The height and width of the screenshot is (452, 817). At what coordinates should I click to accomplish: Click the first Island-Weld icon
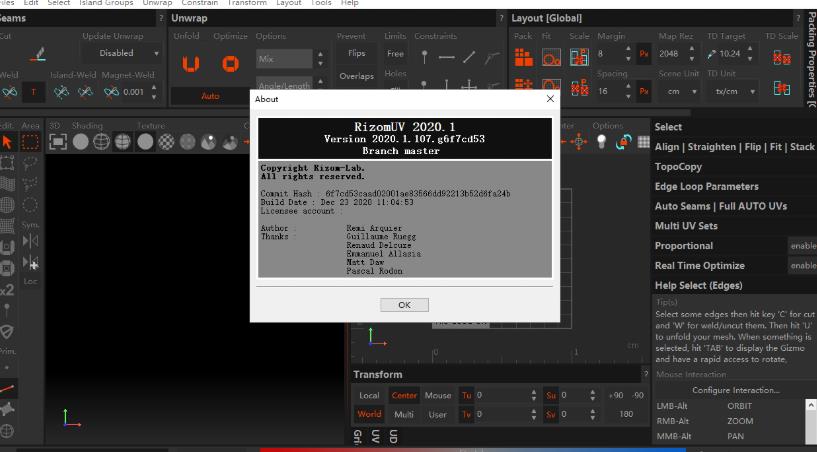click(61, 92)
